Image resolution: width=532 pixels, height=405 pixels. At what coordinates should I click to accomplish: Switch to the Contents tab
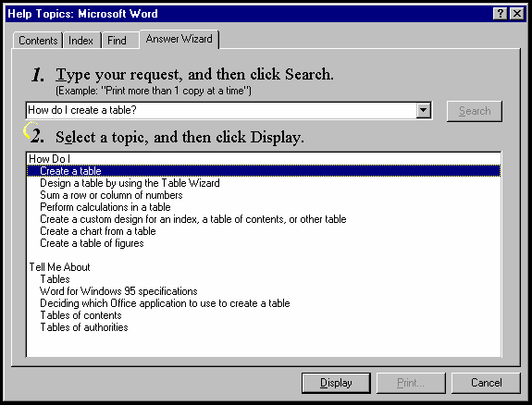click(x=38, y=41)
